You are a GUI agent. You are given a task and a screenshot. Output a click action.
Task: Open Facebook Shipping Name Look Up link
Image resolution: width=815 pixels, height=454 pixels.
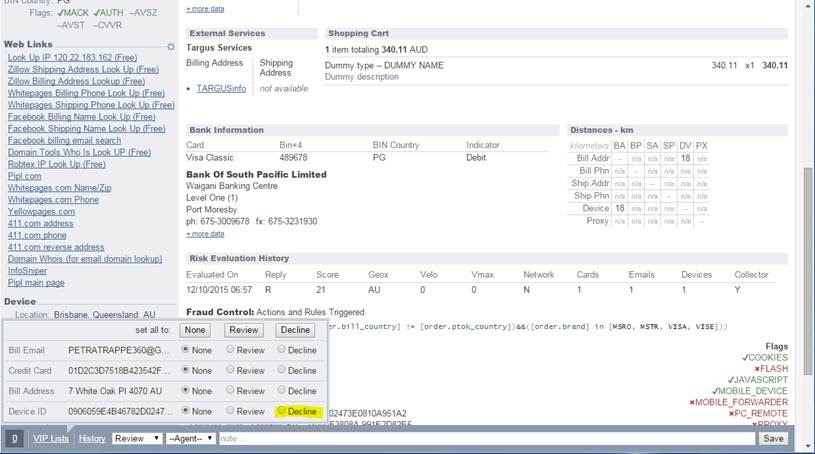pos(86,128)
